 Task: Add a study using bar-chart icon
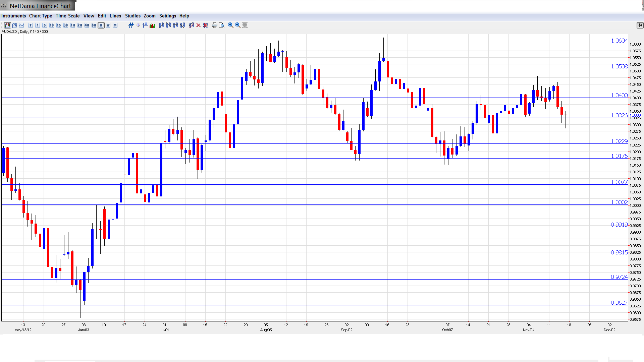pos(152,25)
